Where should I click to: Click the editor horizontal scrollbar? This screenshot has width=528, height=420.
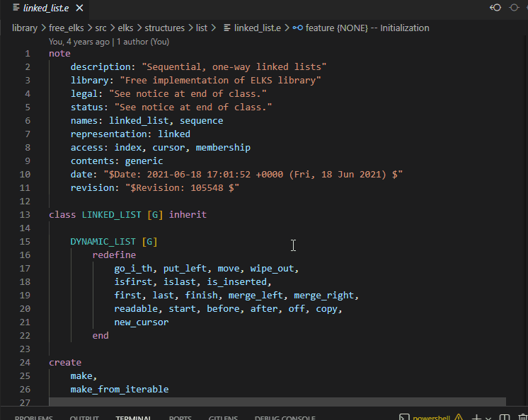pos(277,402)
